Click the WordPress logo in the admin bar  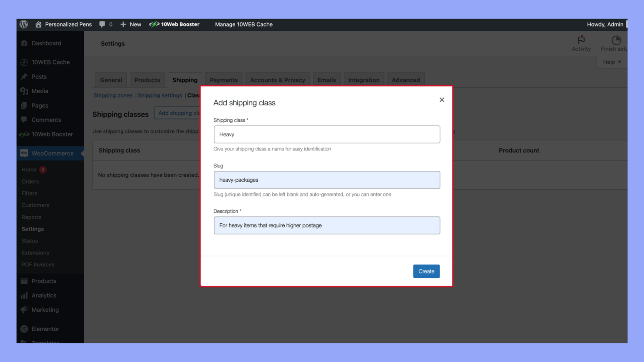(23, 24)
